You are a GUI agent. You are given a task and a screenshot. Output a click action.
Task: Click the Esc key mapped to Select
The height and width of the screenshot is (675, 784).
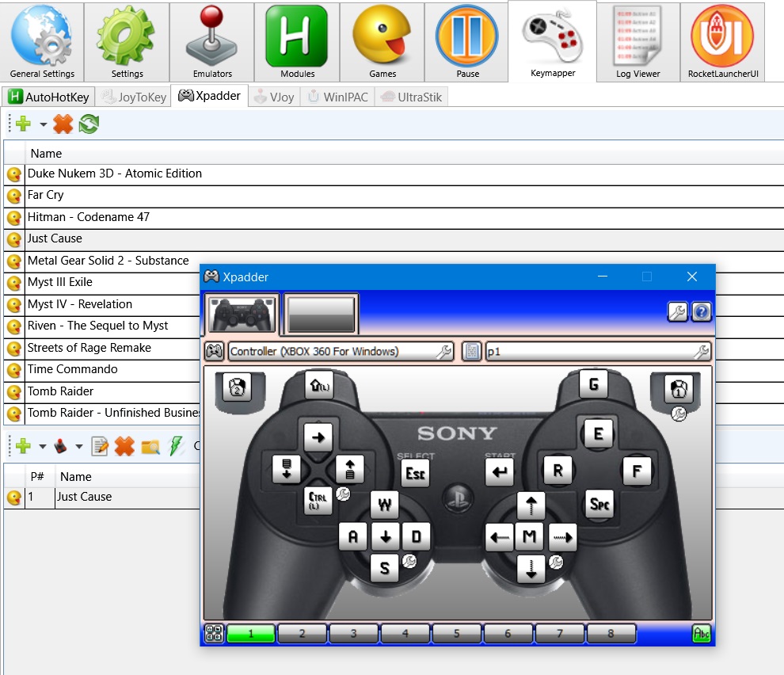(x=415, y=473)
